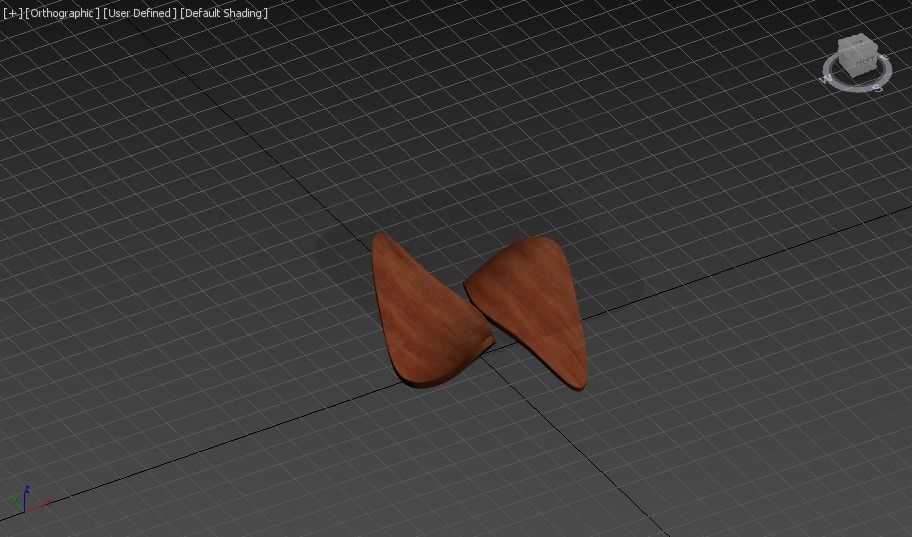The height and width of the screenshot is (537, 912).
Task: Click the W compass letter on ViewCube ring
Action: [826, 80]
